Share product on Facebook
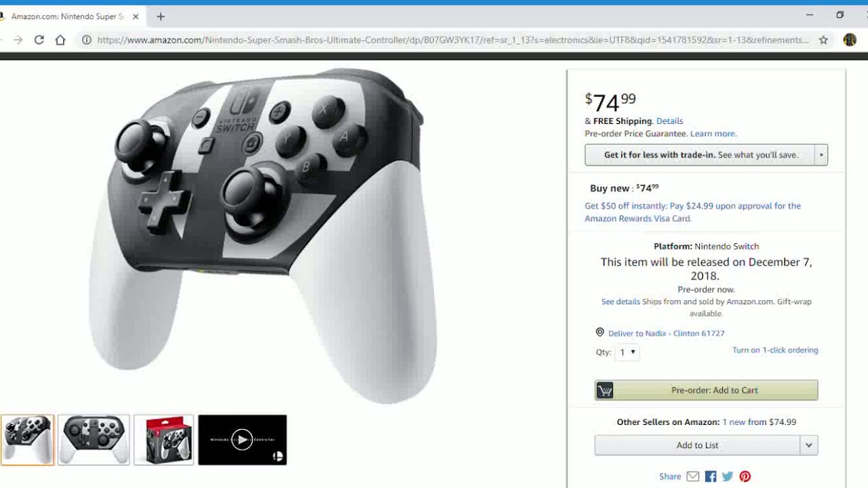The image size is (868, 488). tap(711, 476)
